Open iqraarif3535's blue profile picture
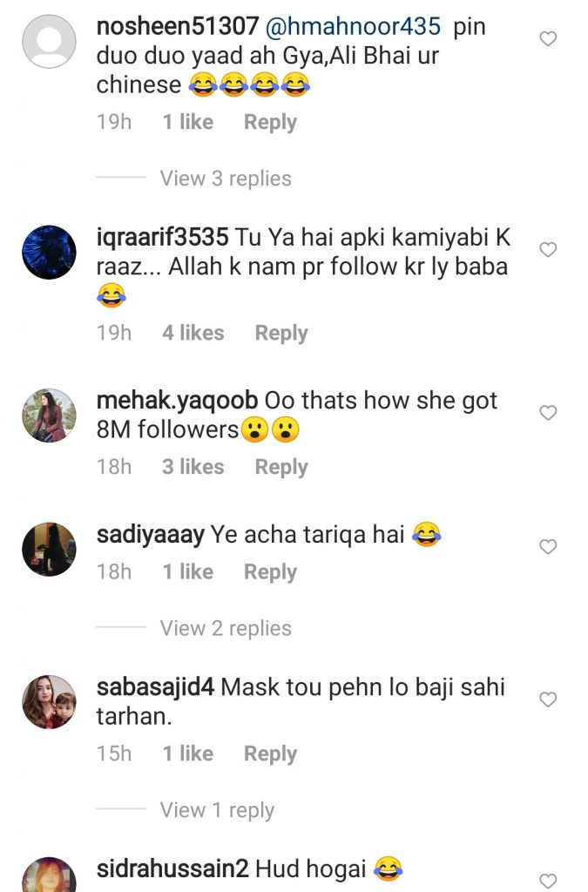Screen dimensions: 588x892 (49, 252)
